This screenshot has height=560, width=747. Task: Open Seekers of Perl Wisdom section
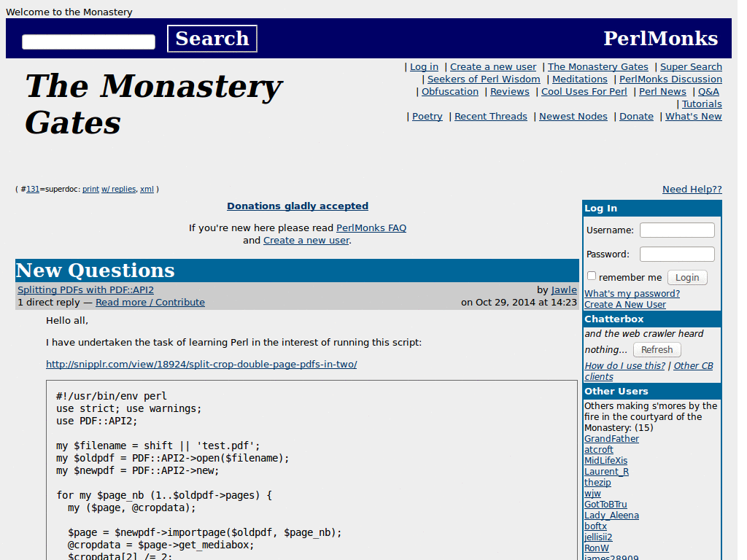click(484, 79)
